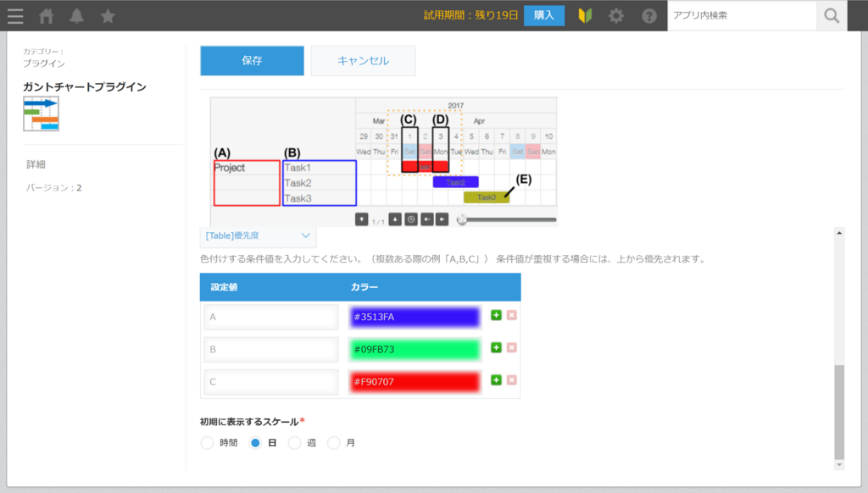Viewport: 868px width, 493px height.
Task: Delete the row with value C
Action: pos(511,380)
